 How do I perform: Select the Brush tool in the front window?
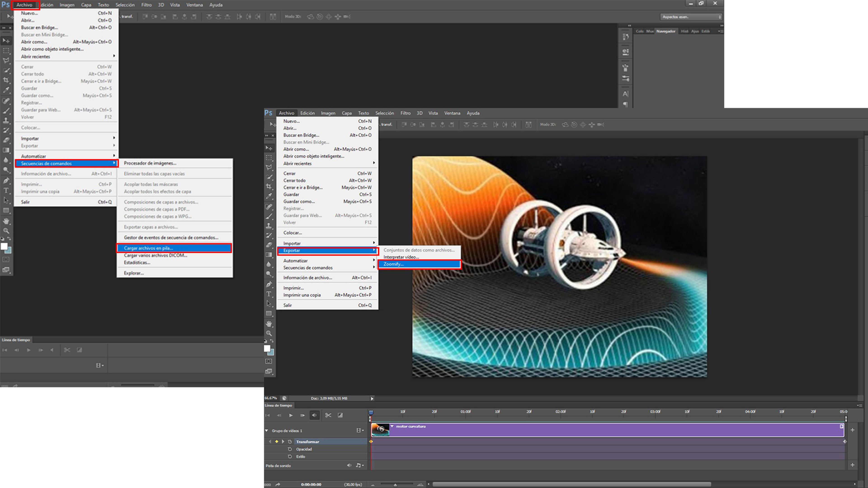coord(269,216)
